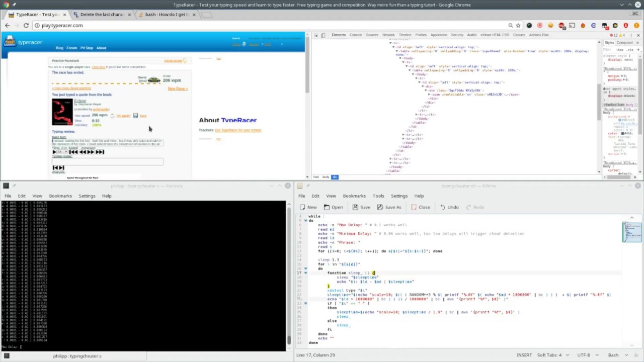The height and width of the screenshot is (362, 644).
Task: Toggle :hov element state in Styles pane
Action: coord(620,50)
